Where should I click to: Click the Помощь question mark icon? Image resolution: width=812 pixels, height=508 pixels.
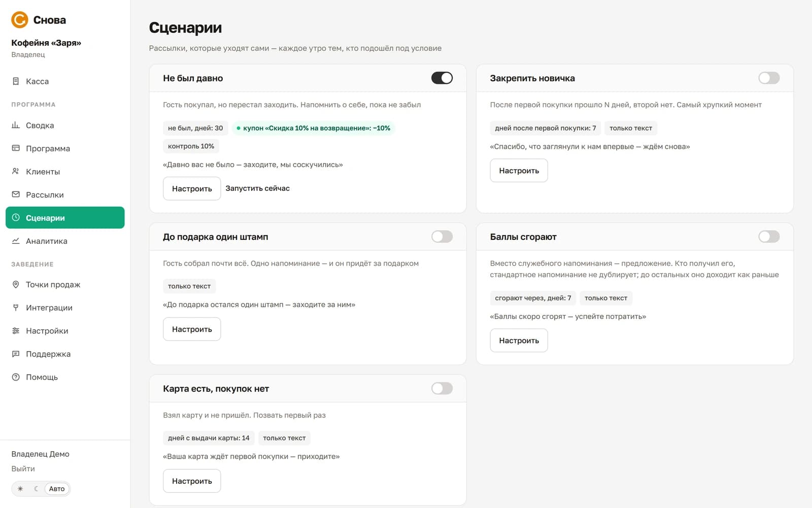[16, 377]
